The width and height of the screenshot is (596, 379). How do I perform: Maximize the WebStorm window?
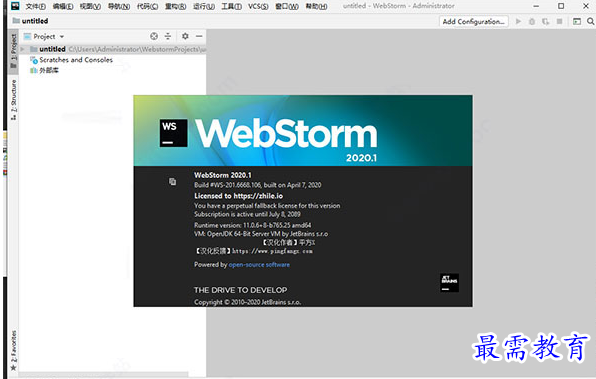(x=561, y=6)
